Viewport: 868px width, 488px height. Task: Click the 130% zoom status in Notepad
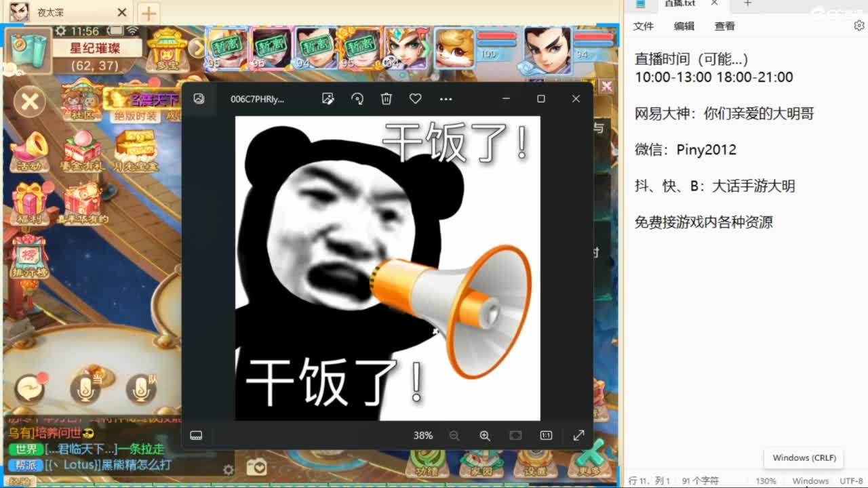766,481
